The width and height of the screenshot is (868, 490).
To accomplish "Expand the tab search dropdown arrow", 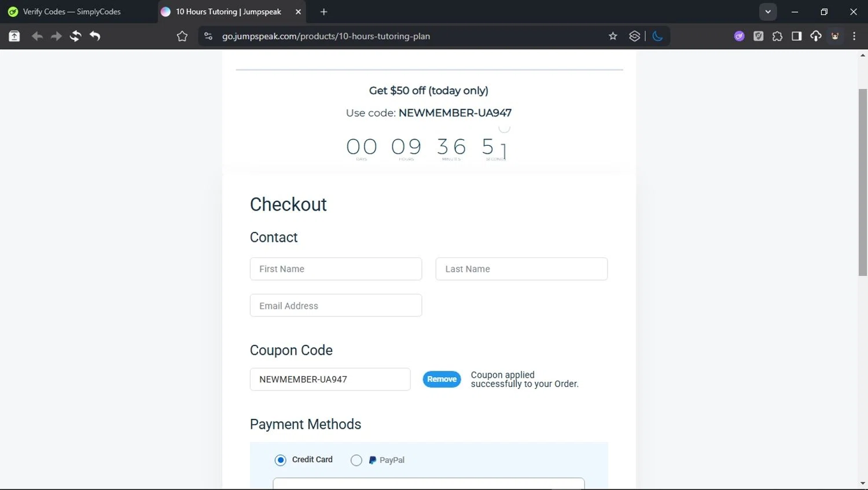I will pos(768,12).
